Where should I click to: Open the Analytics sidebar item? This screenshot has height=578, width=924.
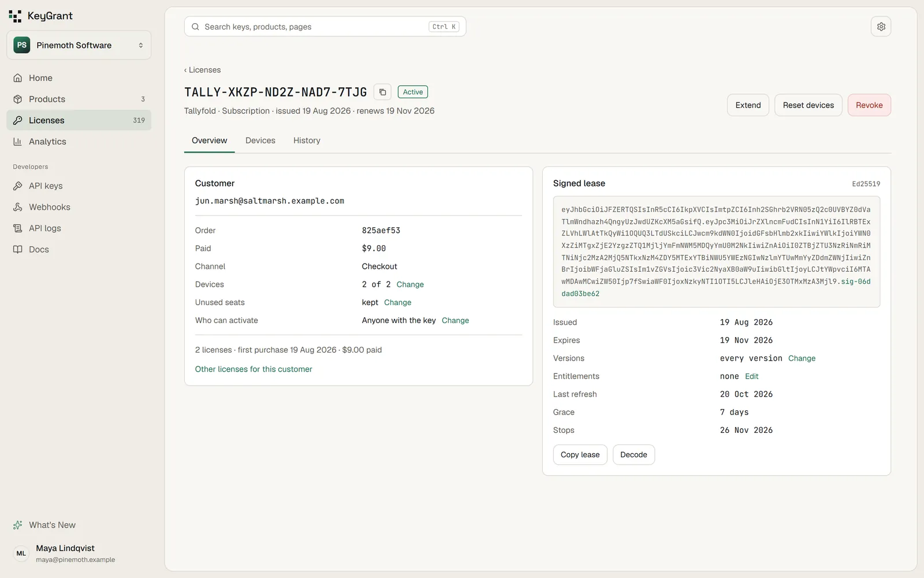79,142
